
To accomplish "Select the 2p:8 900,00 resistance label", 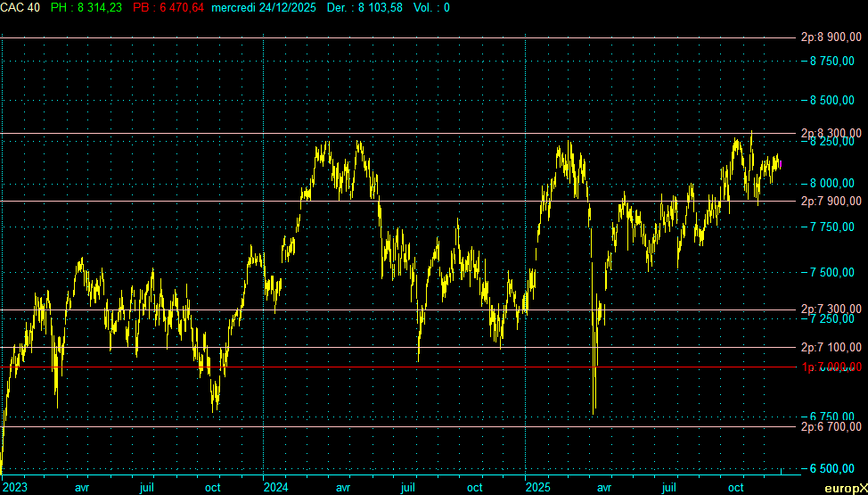I will click(831, 37).
